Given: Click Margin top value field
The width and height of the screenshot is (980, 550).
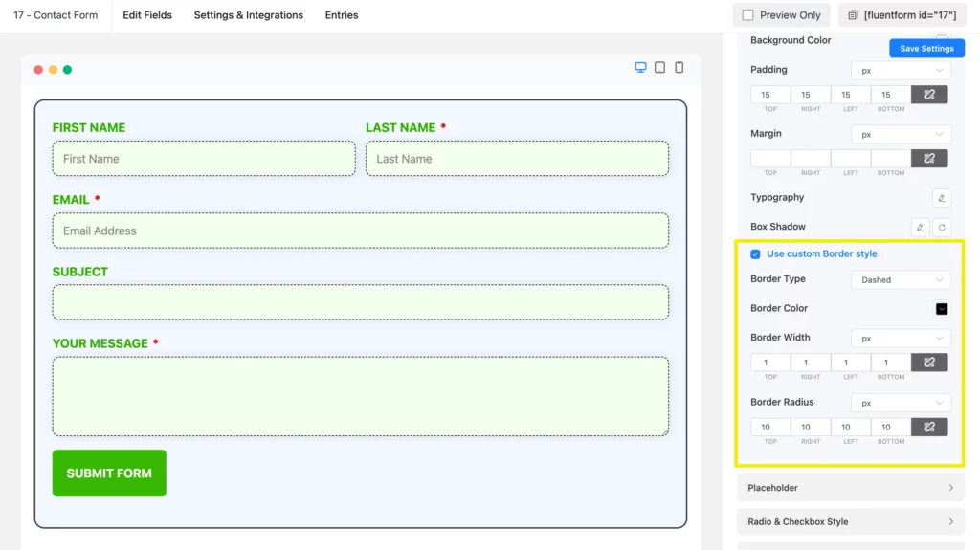Looking at the screenshot, I should pyautogui.click(x=770, y=158).
